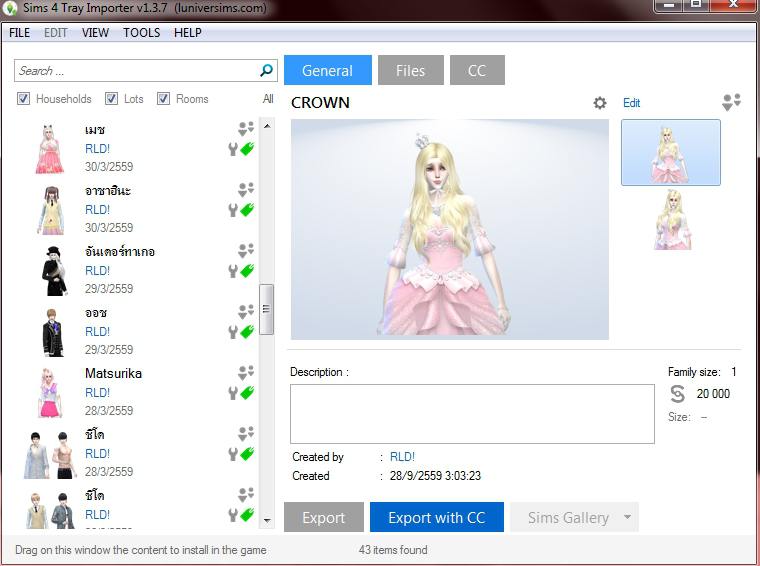Screen dimensions: 760x566
Task: Click household type icon in อันเดอร์ทาเกอ row
Action: coord(246,251)
